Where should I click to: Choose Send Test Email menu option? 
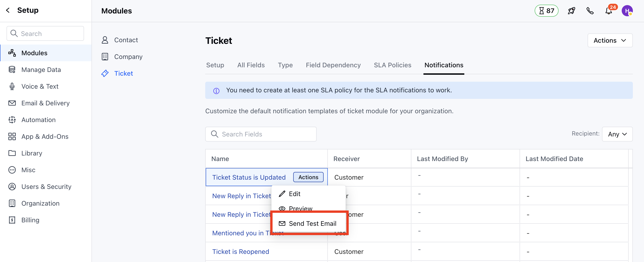312,223
